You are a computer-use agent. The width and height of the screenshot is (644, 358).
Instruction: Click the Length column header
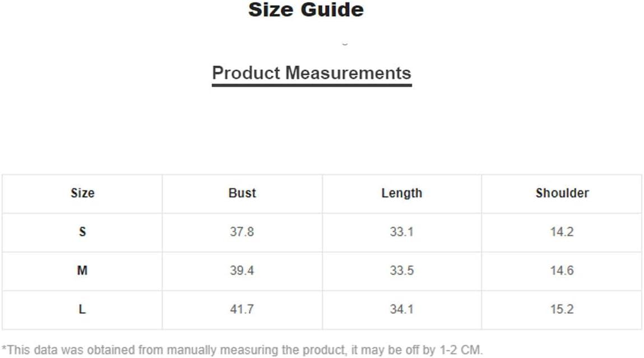pyautogui.click(x=402, y=193)
